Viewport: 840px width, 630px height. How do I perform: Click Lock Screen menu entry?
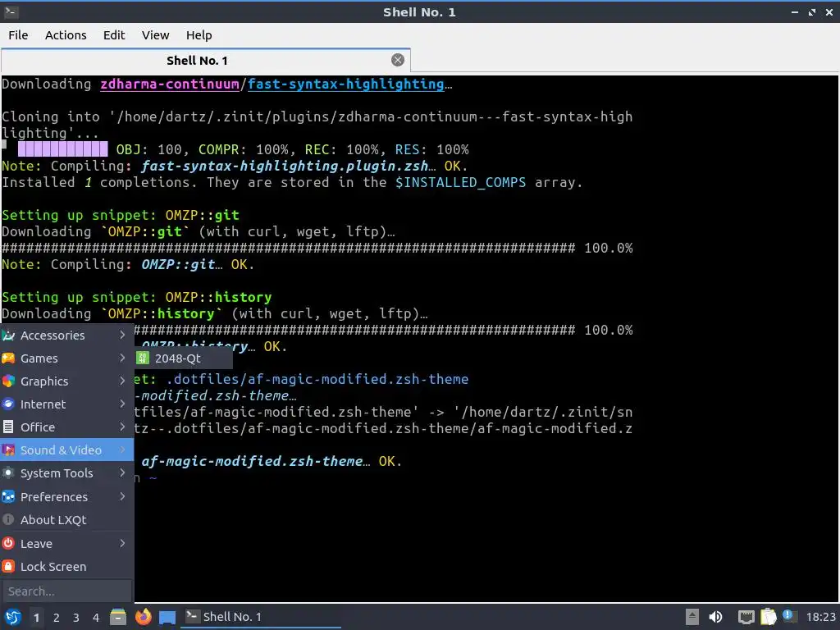click(x=66, y=567)
